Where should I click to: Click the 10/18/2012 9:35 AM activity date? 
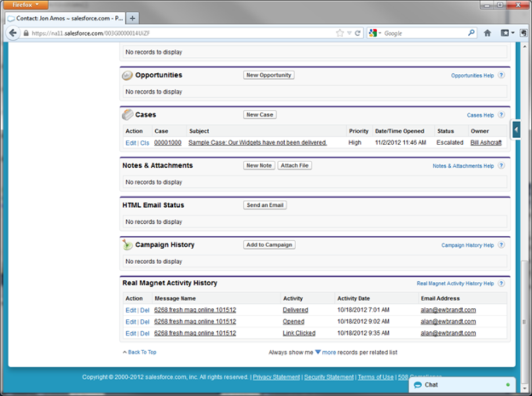pyautogui.click(x=363, y=334)
